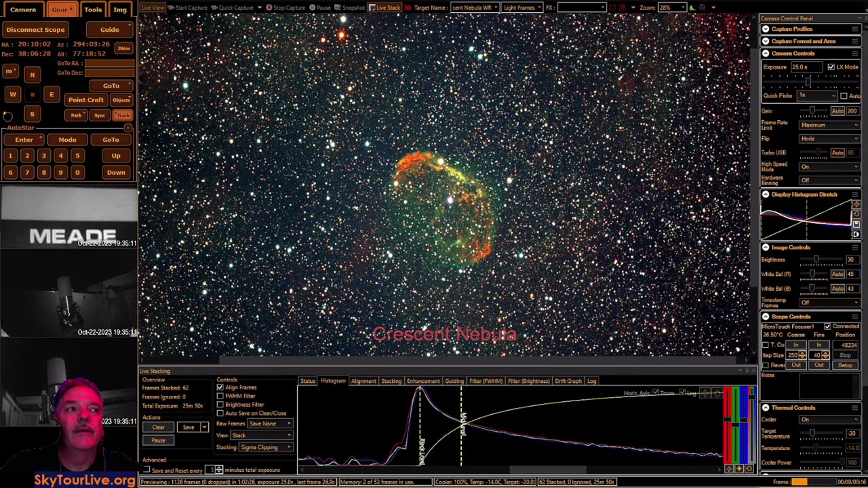Open the Capture Profiles panel menu icon

pyautogui.click(x=856, y=29)
